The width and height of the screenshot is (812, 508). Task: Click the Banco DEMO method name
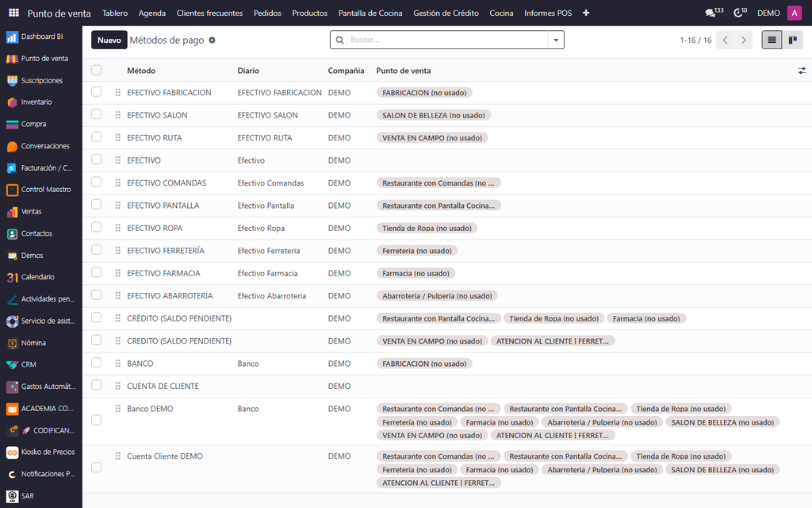[150, 409]
